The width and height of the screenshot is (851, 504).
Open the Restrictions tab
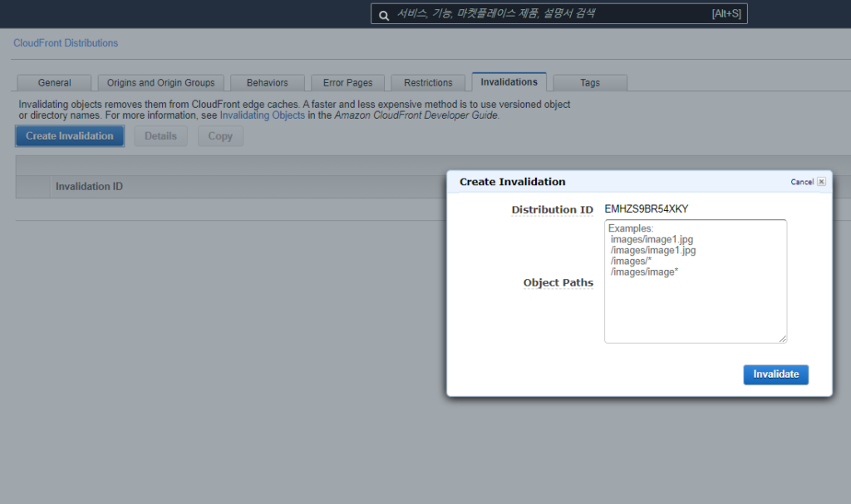428,83
